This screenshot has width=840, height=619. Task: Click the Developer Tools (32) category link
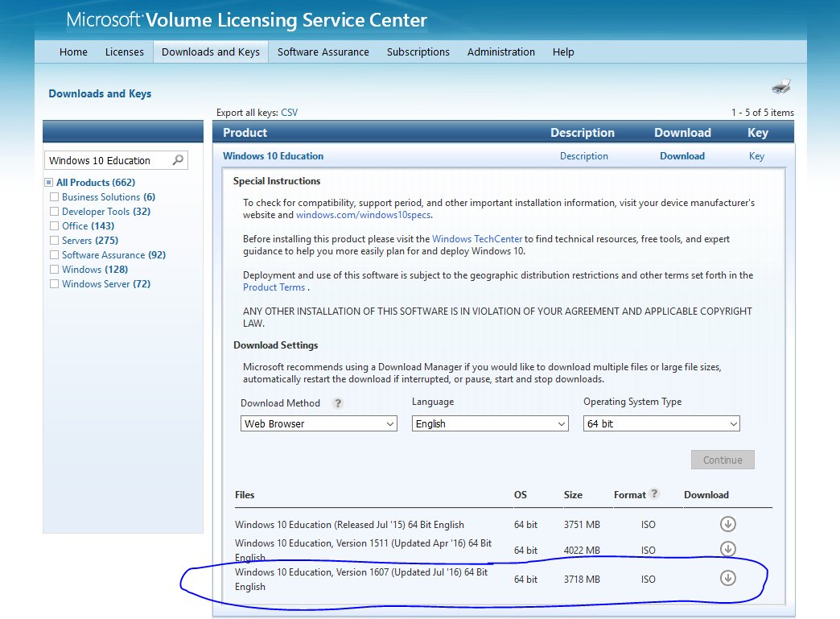coord(106,211)
